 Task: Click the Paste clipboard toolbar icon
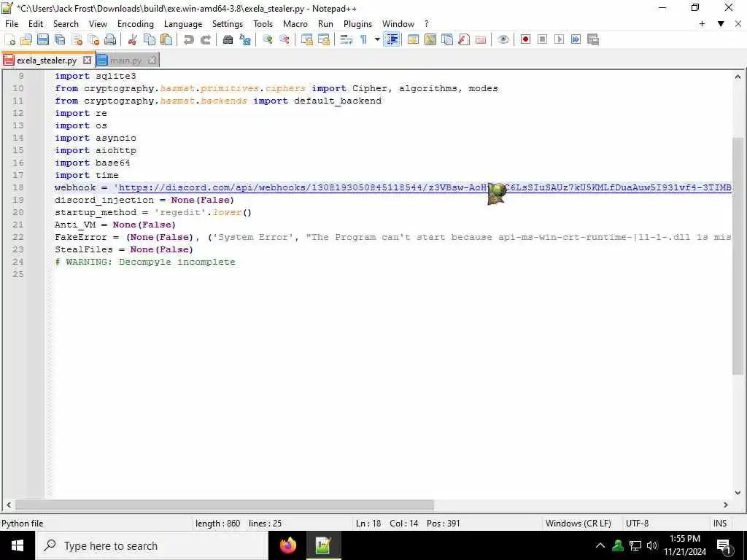point(166,39)
